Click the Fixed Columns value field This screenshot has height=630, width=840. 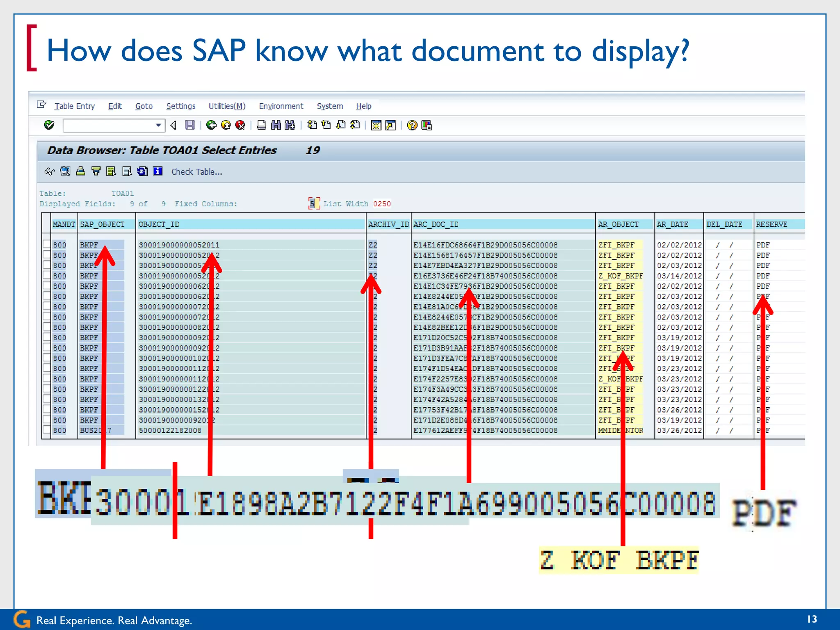tap(314, 203)
